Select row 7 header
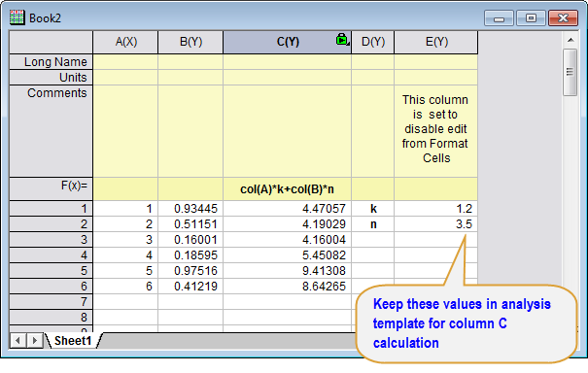This screenshot has height=373, width=588. coord(51,302)
